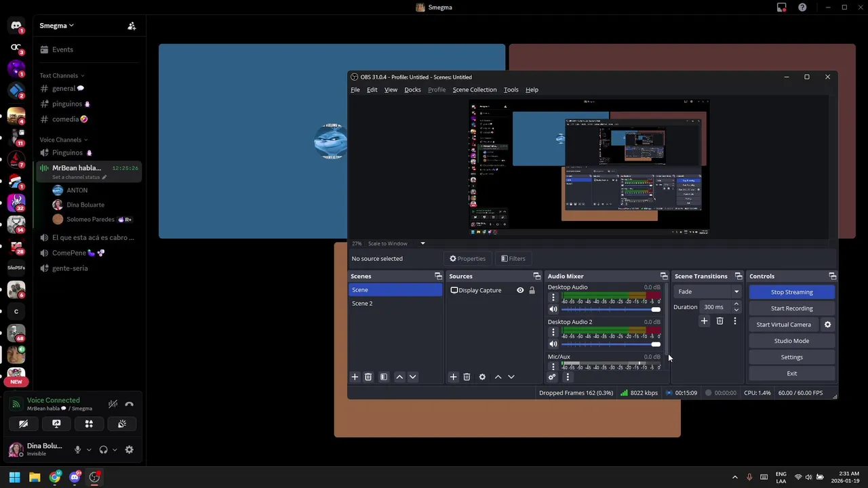Move scene down with the Scenes down arrow
Viewport: 868px width, 488px height.
[412, 377]
